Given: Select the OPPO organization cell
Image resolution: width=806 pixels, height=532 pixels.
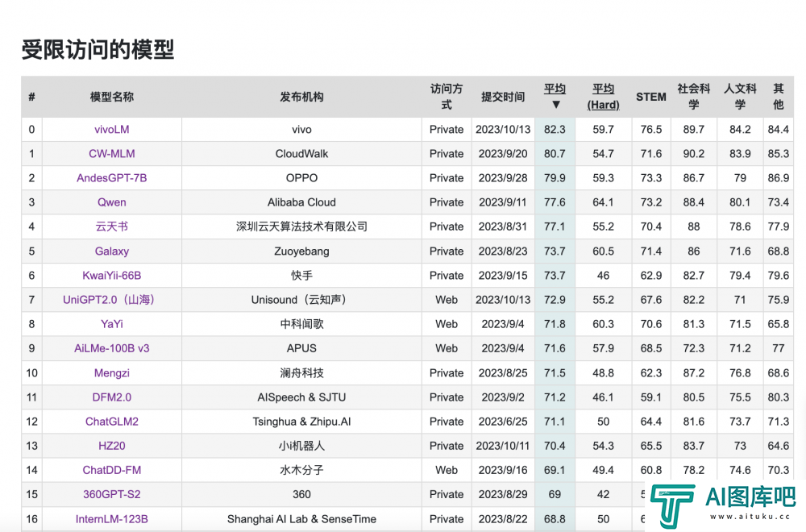Looking at the screenshot, I should (x=301, y=178).
